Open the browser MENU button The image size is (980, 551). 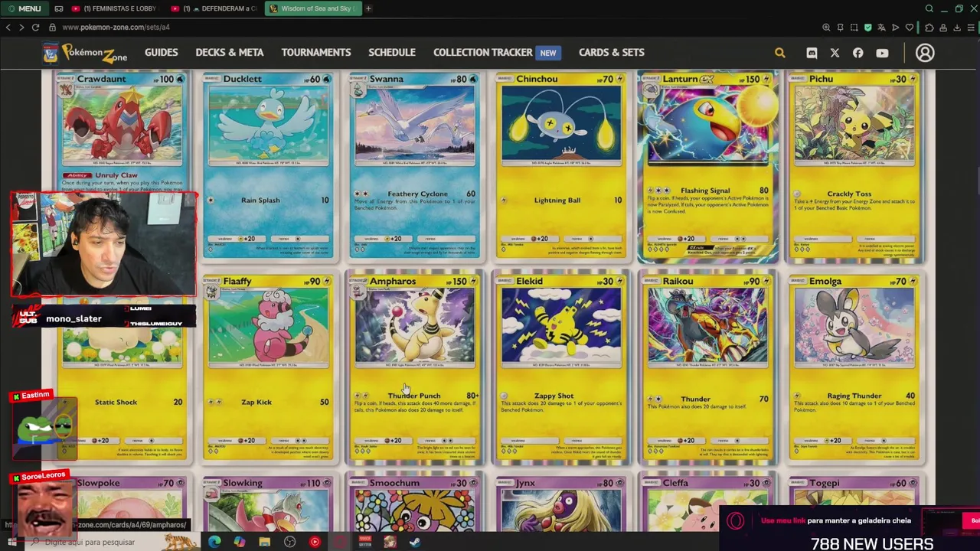(x=24, y=8)
